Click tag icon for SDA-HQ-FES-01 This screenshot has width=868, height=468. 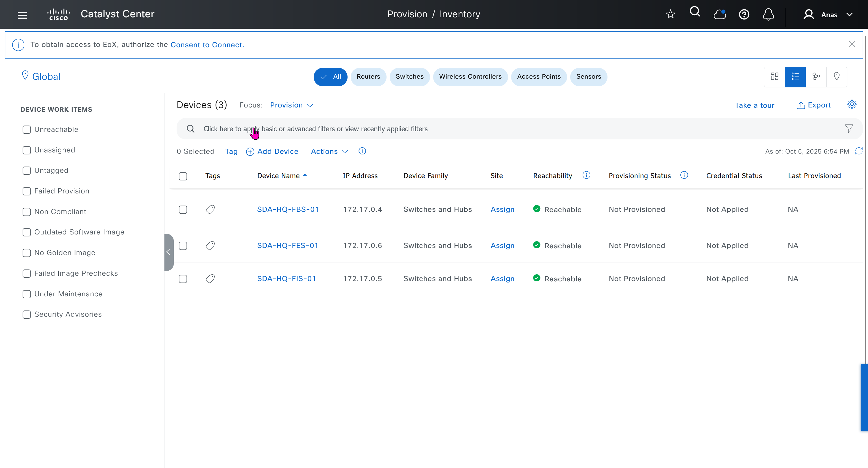click(210, 245)
